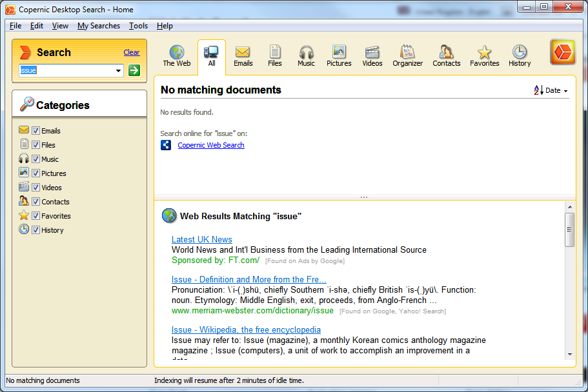Toggle the History category checkbox

point(35,230)
